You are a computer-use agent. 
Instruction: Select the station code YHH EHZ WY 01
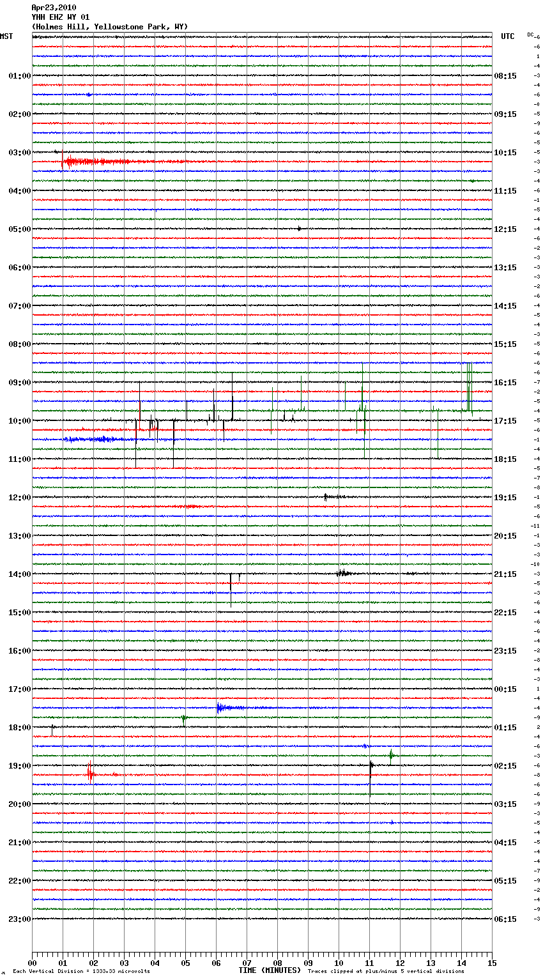pos(61,17)
